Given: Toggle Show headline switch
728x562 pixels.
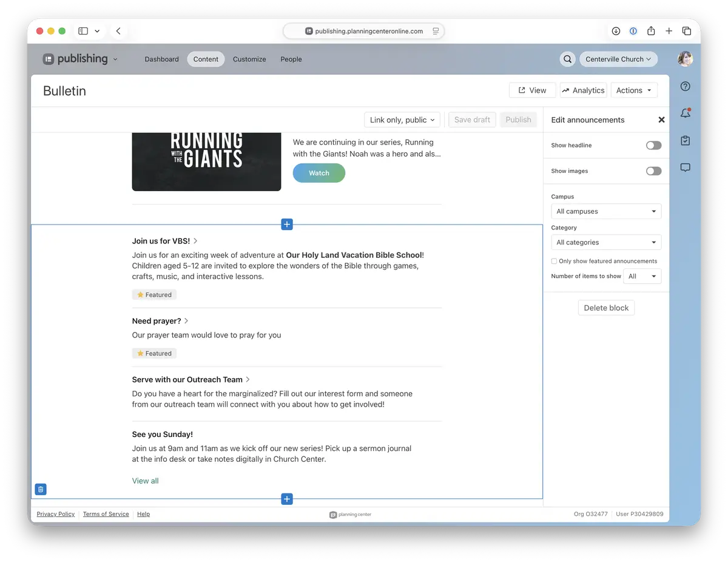Looking at the screenshot, I should pyautogui.click(x=653, y=146).
